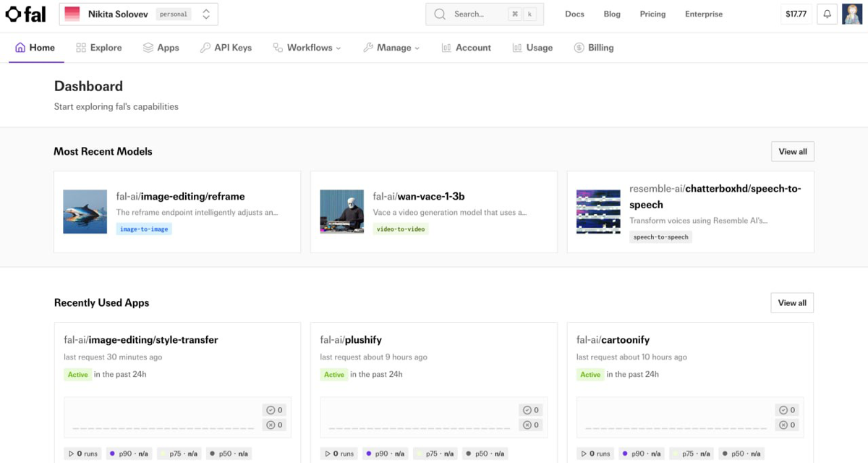Open the API Keys tab
Viewport: 868px width, 463px height.
pos(226,48)
